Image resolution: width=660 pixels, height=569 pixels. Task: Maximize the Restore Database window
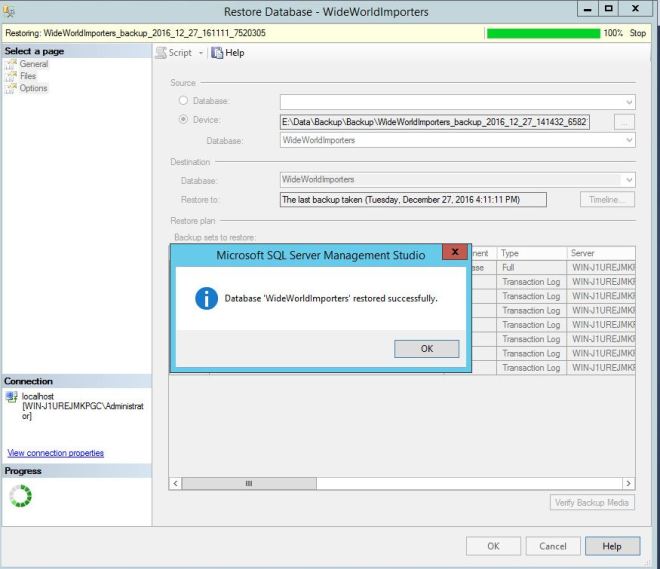tap(608, 9)
